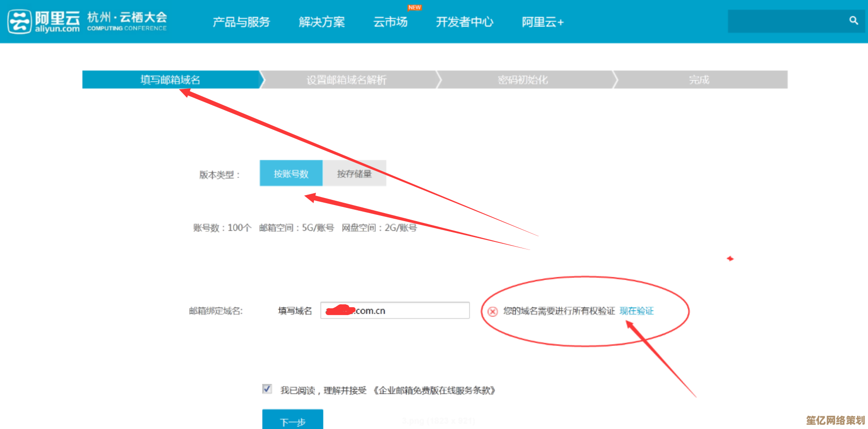Go to 云市场 in top navigation
The height and width of the screenshot is (429, 868).
pos(390,22)
